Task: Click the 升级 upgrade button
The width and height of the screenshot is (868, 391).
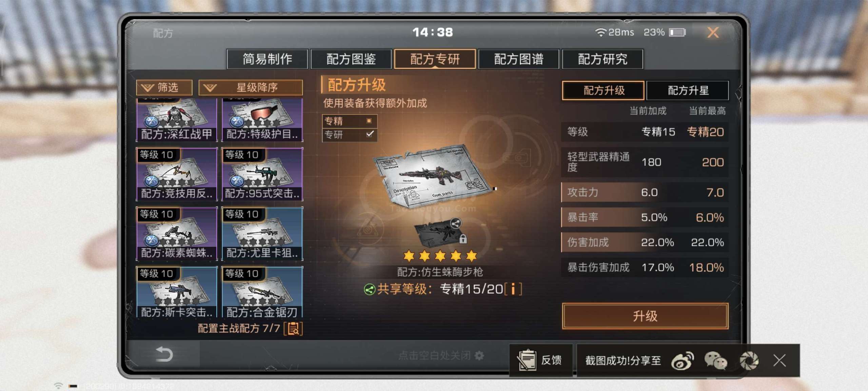Action: coord(645,316)
